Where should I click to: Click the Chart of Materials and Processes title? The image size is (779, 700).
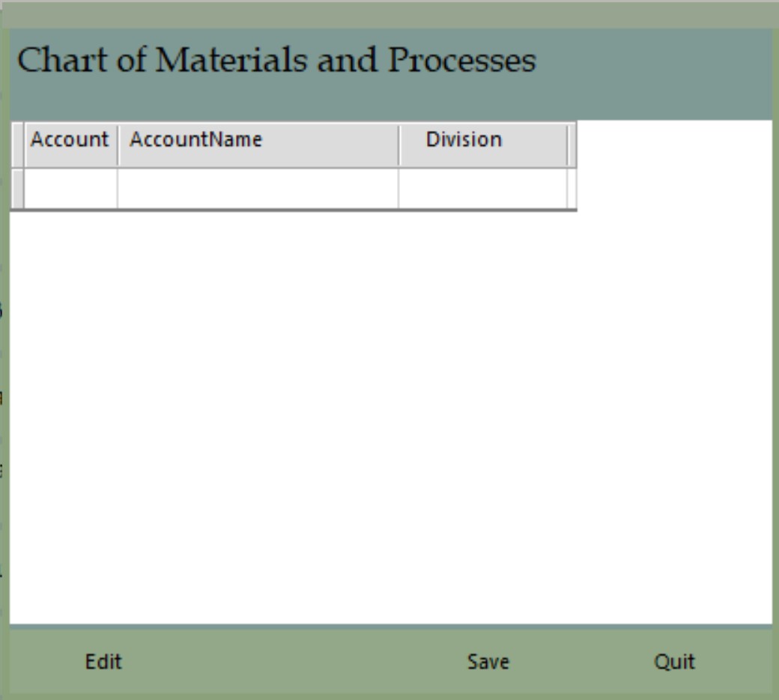[x=276, y=61]
